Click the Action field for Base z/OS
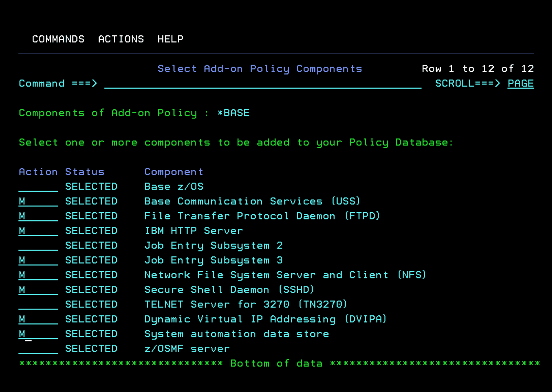 click(x=38, y=187)
